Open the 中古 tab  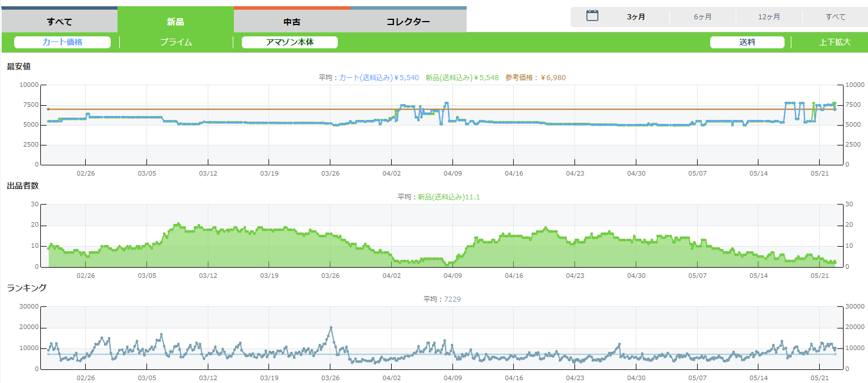[292, 22]
